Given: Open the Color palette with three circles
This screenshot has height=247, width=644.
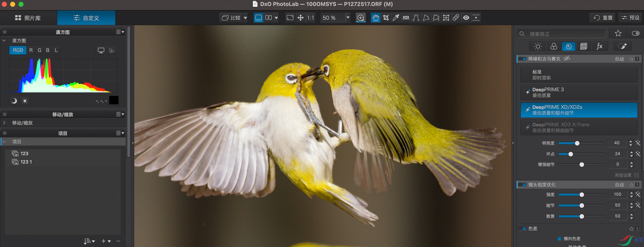Looking at the screenshot, I should tap(553, 46).
